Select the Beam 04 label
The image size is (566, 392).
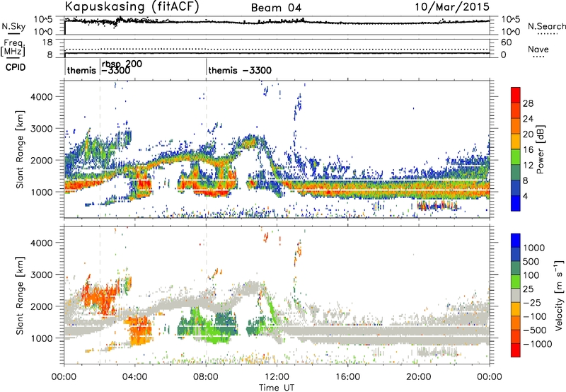tap(276, 8)
